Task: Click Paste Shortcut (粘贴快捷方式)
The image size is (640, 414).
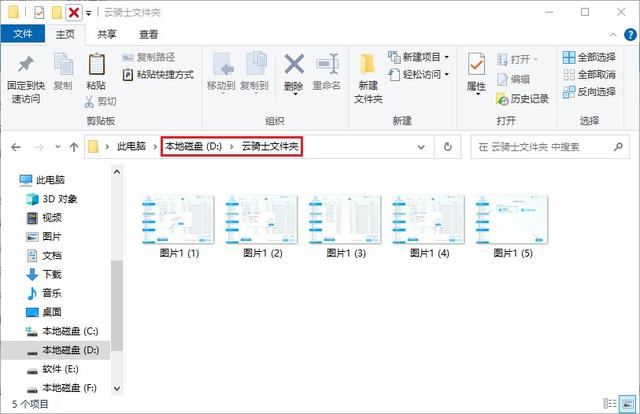Action: pos(158,75)
